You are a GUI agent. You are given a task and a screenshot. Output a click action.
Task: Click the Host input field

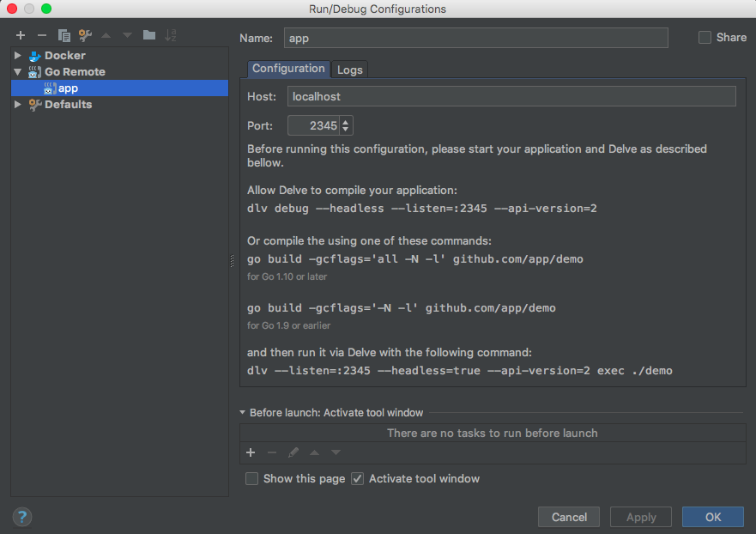pos(511,96)
